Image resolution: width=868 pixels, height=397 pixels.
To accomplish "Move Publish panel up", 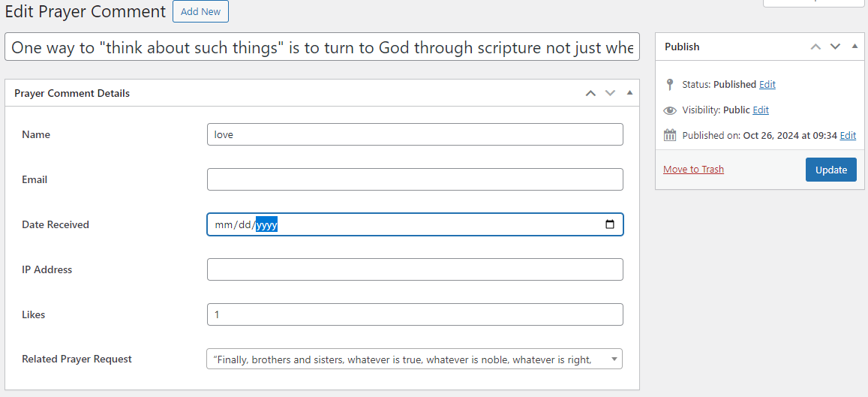I will pyautogui.click(x=815, y=47).
